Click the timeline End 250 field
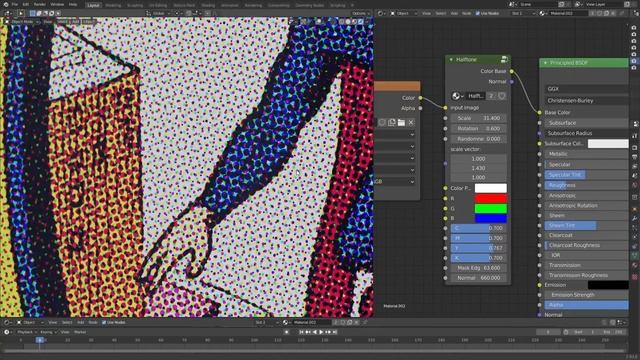The image size is (640, 360). (x=613, y=332)
